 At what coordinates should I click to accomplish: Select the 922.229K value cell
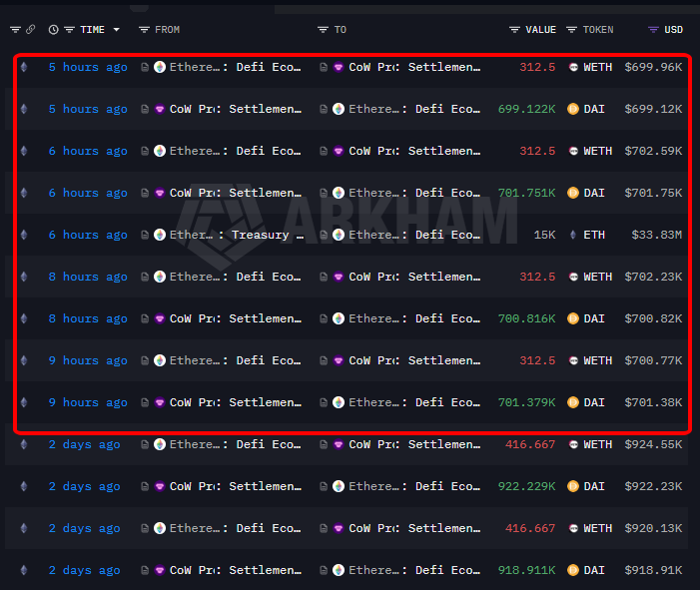[527, 486]
